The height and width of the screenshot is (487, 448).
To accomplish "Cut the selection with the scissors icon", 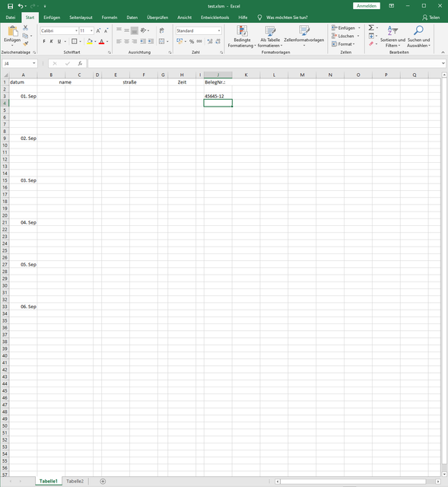I will 25,28.
